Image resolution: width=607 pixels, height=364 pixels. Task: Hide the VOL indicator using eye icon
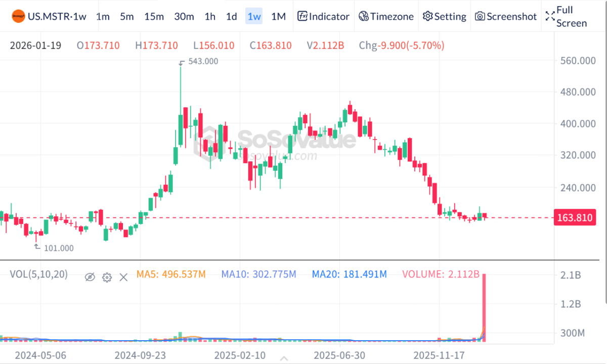(x=90, y=277)
